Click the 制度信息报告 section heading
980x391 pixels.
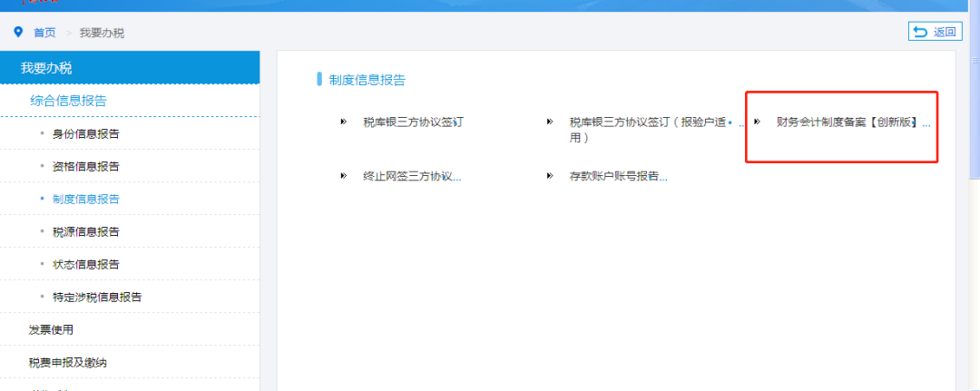367,79
